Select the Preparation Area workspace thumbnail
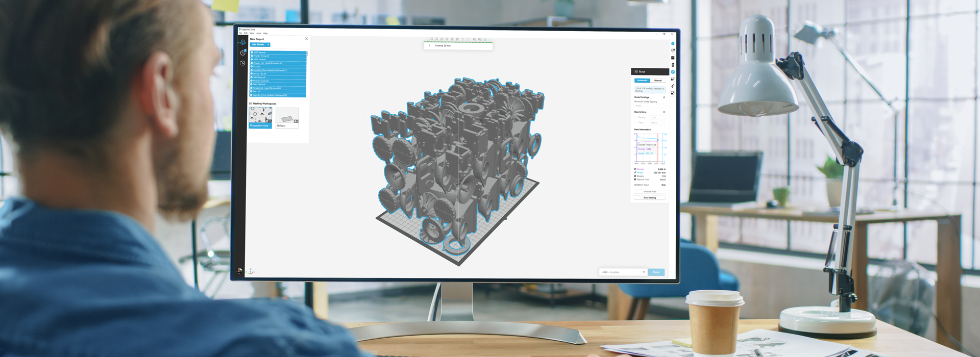The image size is (980, 357). [x=260, y=117]
